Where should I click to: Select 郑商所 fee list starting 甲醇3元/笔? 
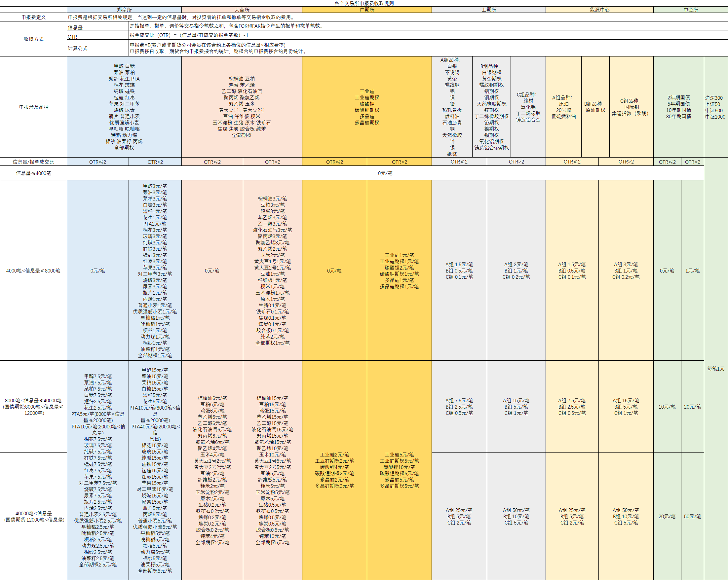tap(155, 271)
